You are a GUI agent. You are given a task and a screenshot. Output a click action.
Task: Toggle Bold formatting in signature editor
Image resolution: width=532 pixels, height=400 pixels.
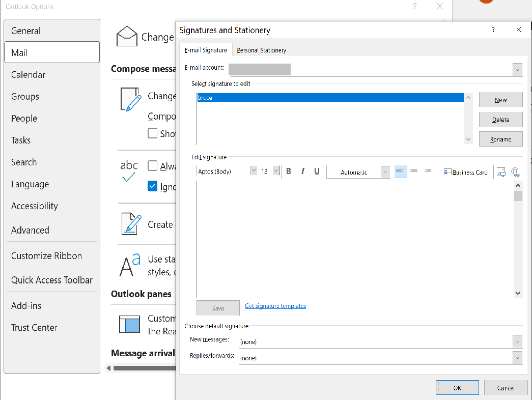[x=288, y=172]
